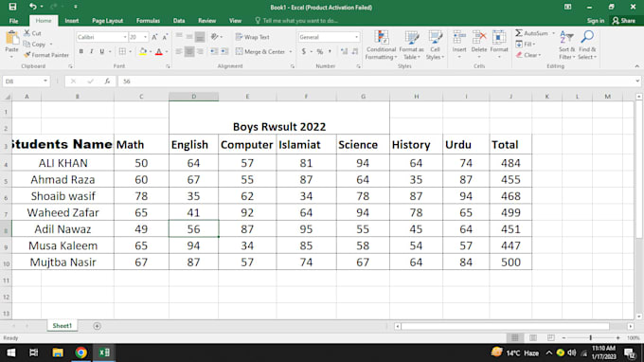Click the Increase Decimal icon

coord(344,51)
